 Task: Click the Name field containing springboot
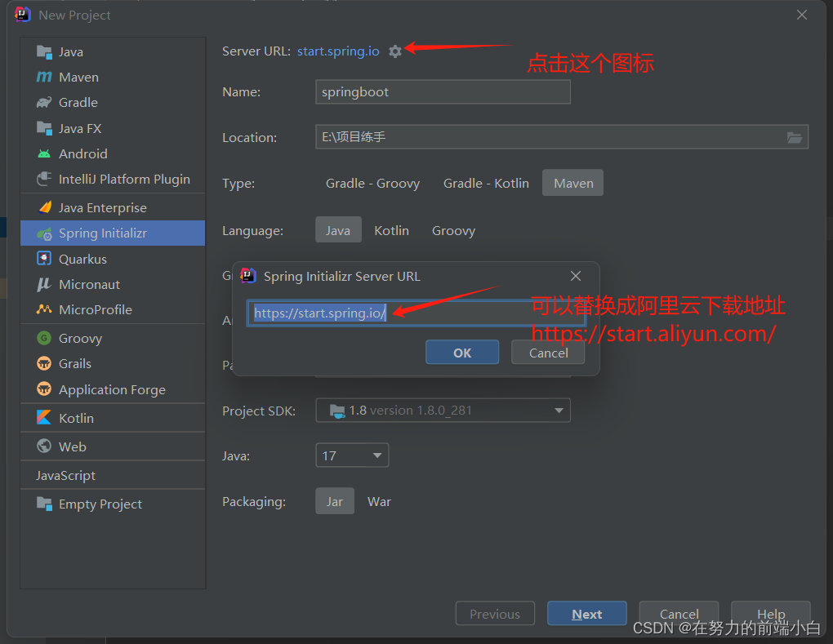click(443, 92)
